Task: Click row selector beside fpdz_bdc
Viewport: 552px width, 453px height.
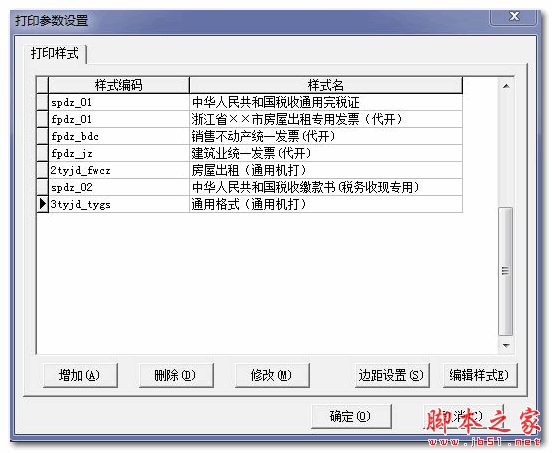Action: (x=43, y=136)
